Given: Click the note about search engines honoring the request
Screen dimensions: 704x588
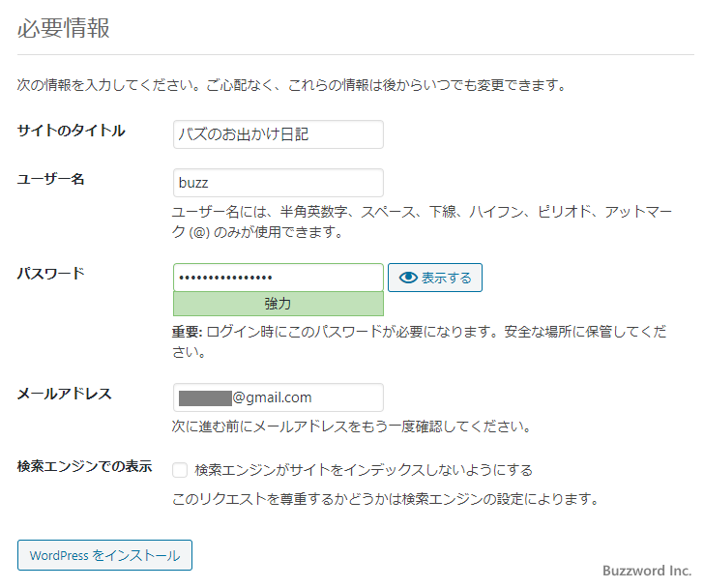Looking at the screenshot, I should click(x=386, y=500).
